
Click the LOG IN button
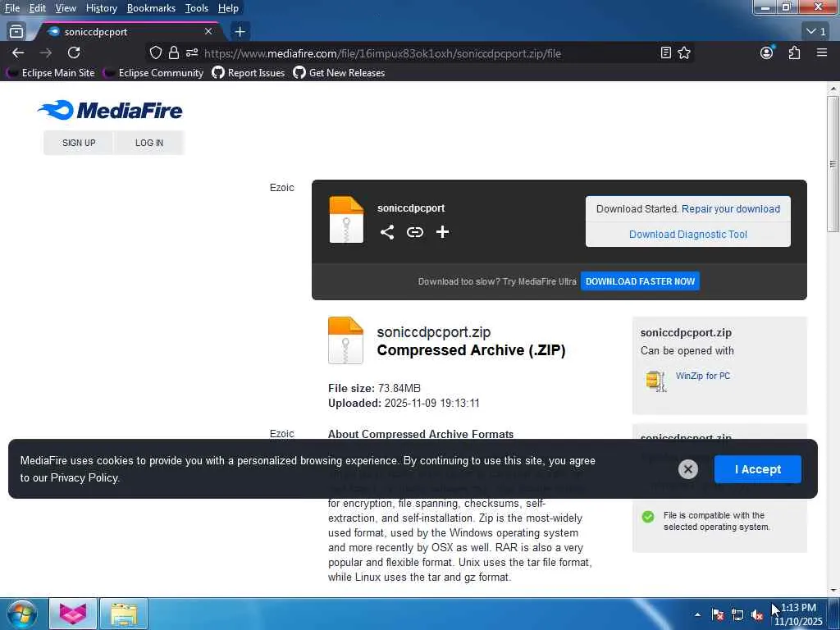tap(149, 143)
